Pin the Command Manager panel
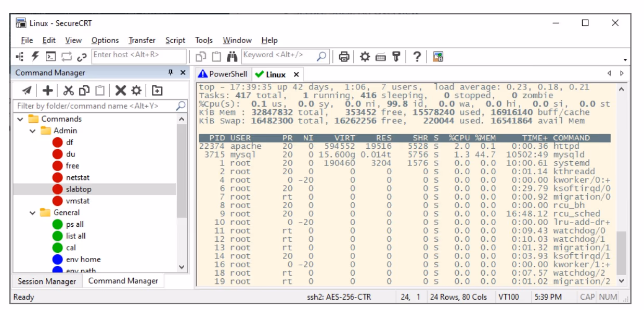 pos(170,73)
